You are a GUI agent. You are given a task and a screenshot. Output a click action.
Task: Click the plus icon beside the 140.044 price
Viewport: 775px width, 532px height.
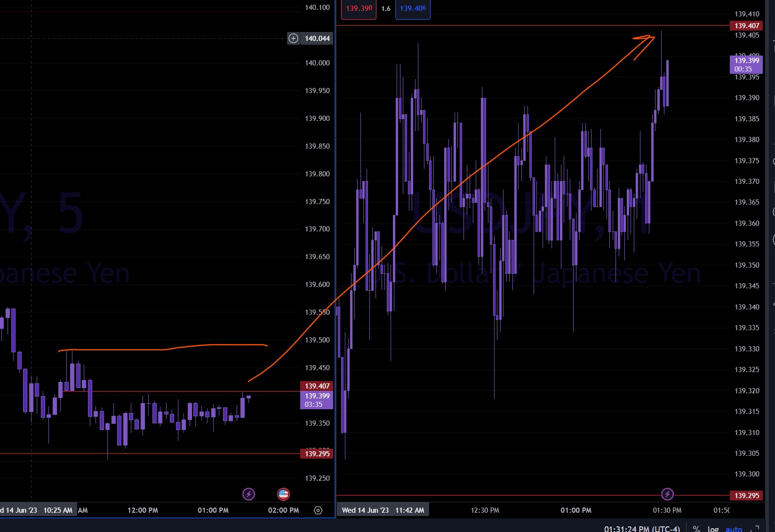point(293,38)
